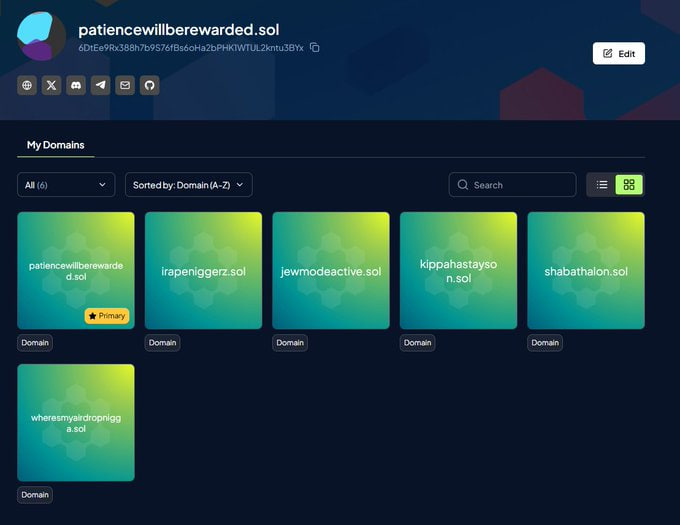Select the My Domains tab
Screen dimensions: 680x525
coord(56,145)
